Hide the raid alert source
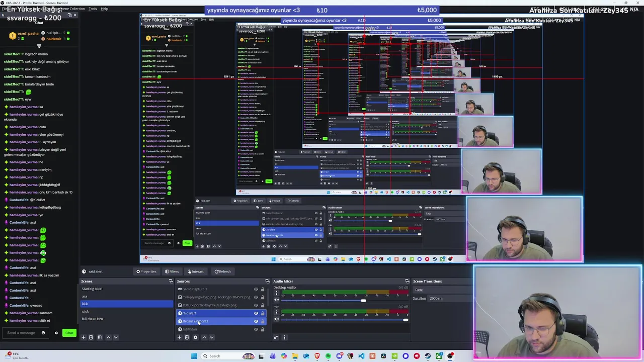 [x=256, y=313]
